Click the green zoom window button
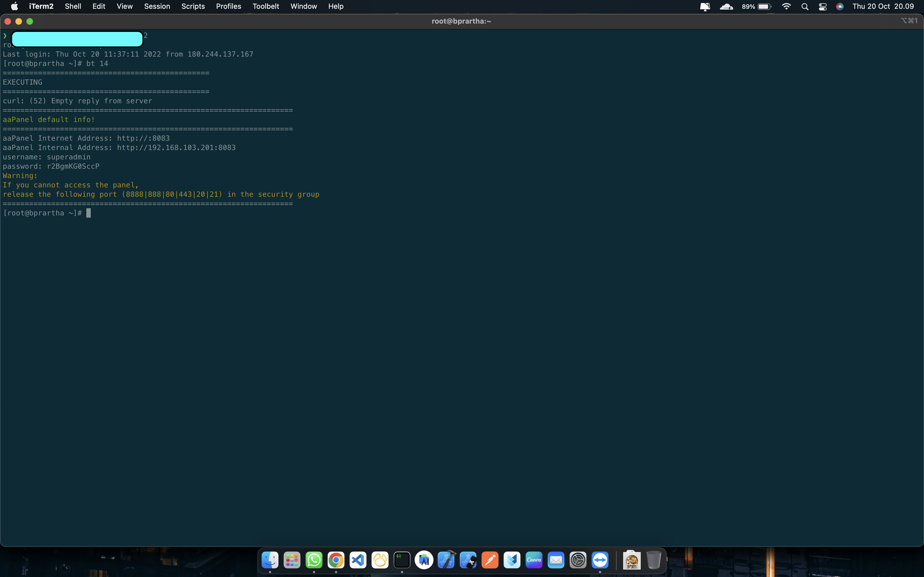 30,21
